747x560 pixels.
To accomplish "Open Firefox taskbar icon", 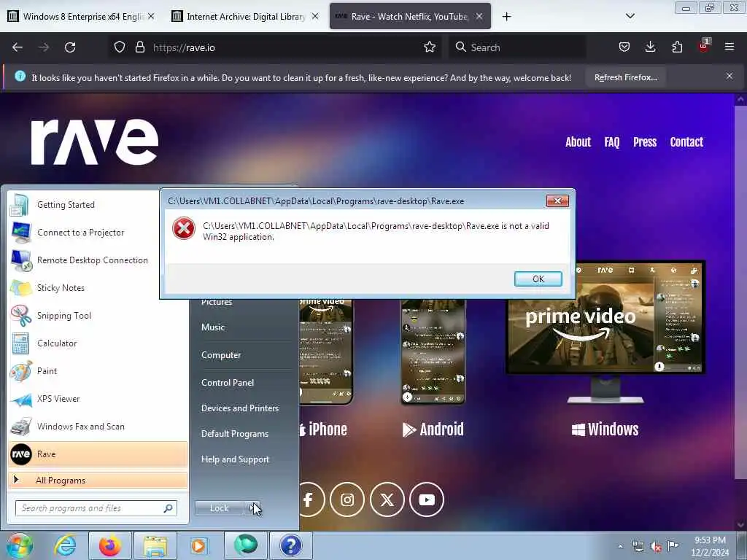I will pos(110,545).
